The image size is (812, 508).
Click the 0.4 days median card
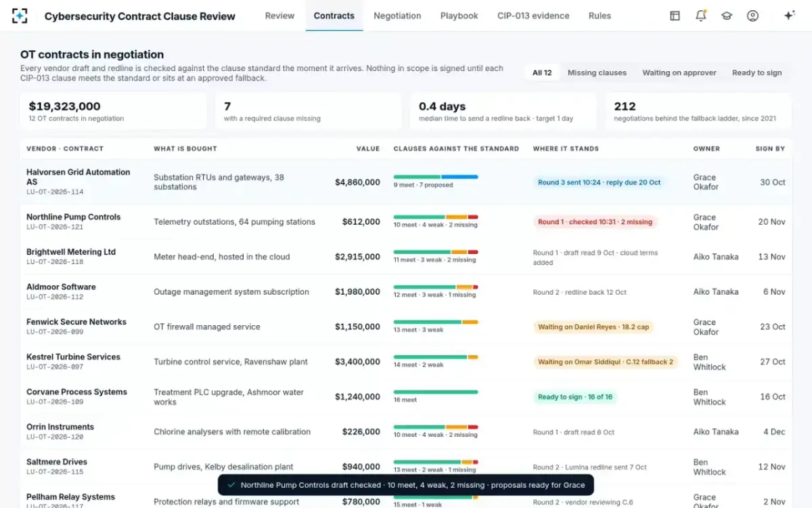(x=503, y=111)
